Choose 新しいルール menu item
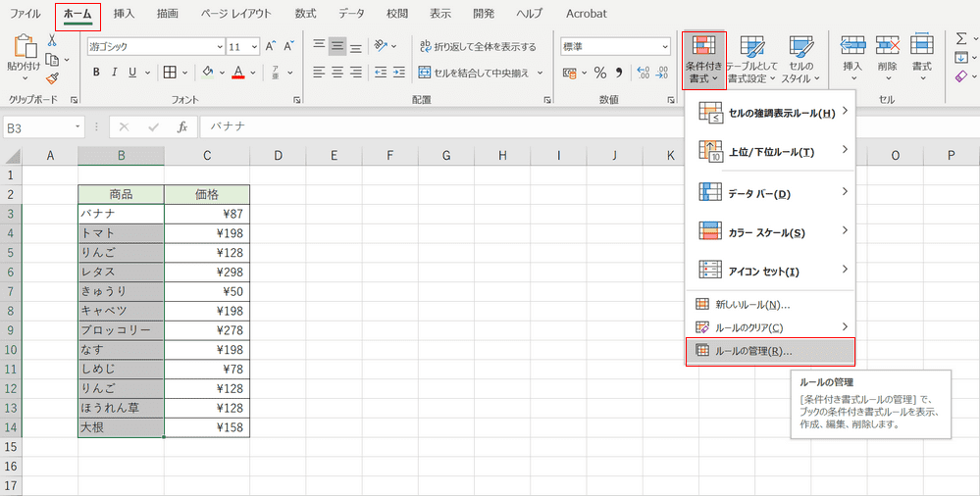The image size is (980, 496). pos(770,305)
